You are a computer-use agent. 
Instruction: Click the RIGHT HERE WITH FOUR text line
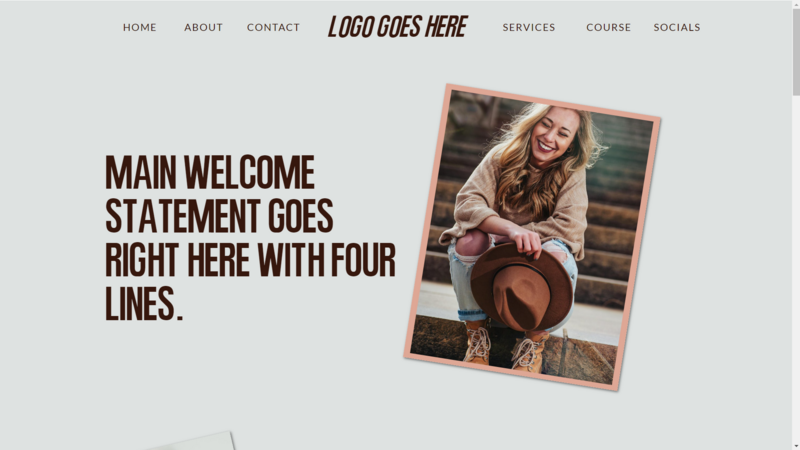tap(250, 260)
